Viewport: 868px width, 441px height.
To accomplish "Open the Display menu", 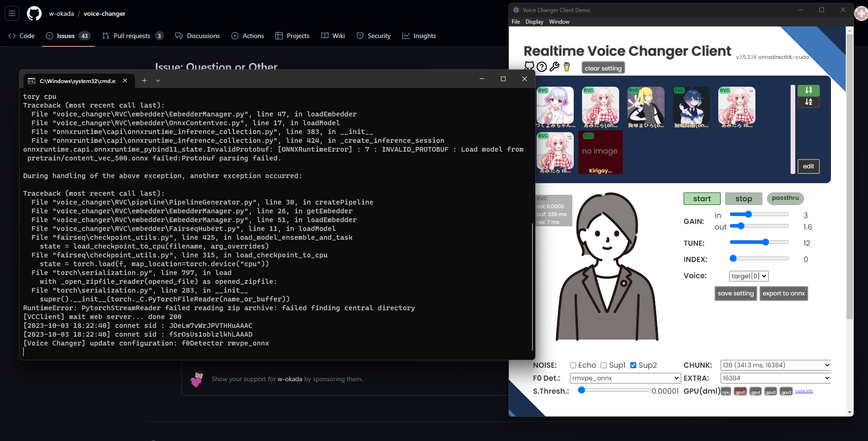I will tap(534, 21).
